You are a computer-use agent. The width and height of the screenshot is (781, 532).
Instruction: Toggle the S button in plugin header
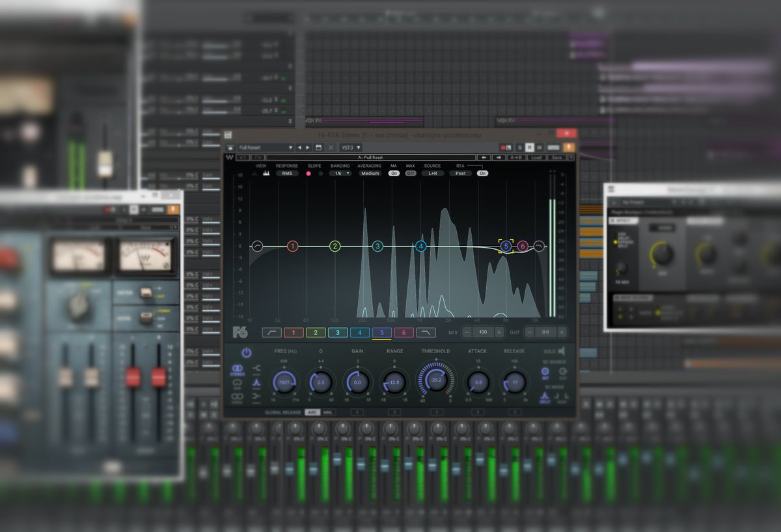coord(520,148)
